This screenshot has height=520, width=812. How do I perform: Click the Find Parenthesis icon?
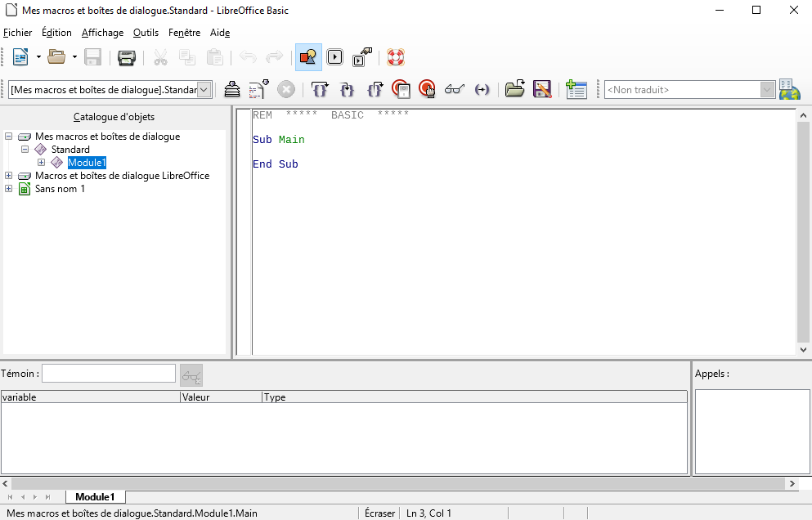(482, 90)
